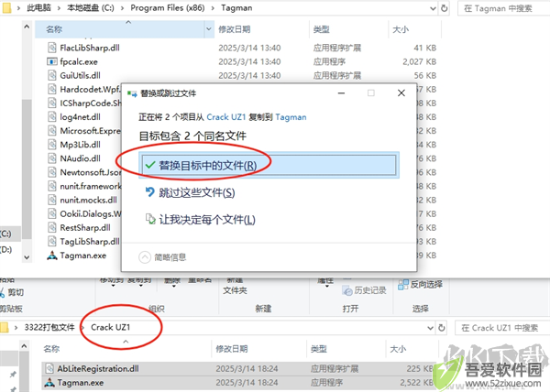Click the AbLiteRegistration.dll file icon

pos(49,368)
